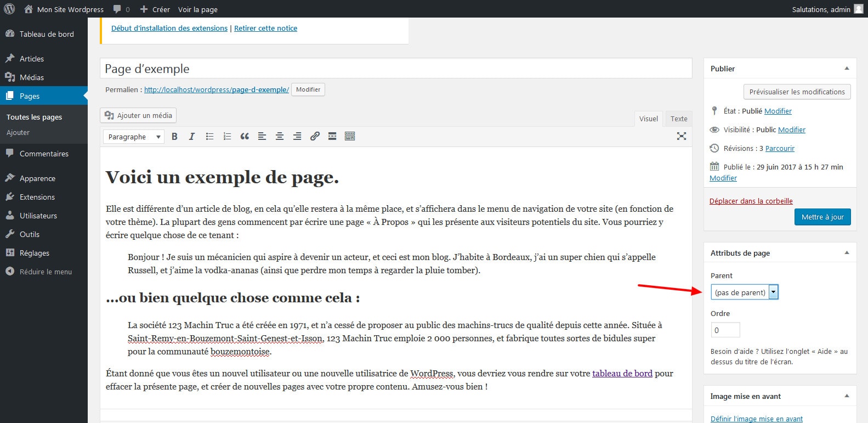868x423 pixels.
Task: Open the Tableau de bord menu
Action: [44, 34]
